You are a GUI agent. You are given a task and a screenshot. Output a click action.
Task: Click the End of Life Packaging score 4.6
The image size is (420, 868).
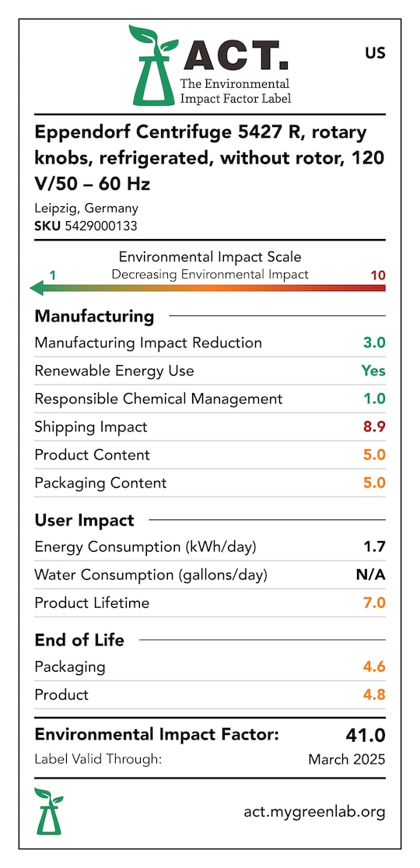click(x=374, y=666)
